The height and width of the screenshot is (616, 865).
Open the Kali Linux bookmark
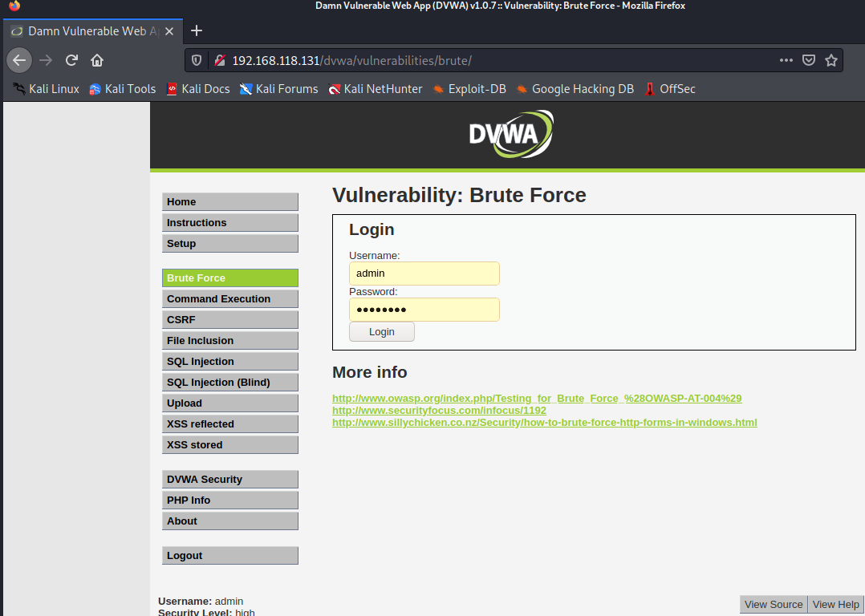(47, 89)
